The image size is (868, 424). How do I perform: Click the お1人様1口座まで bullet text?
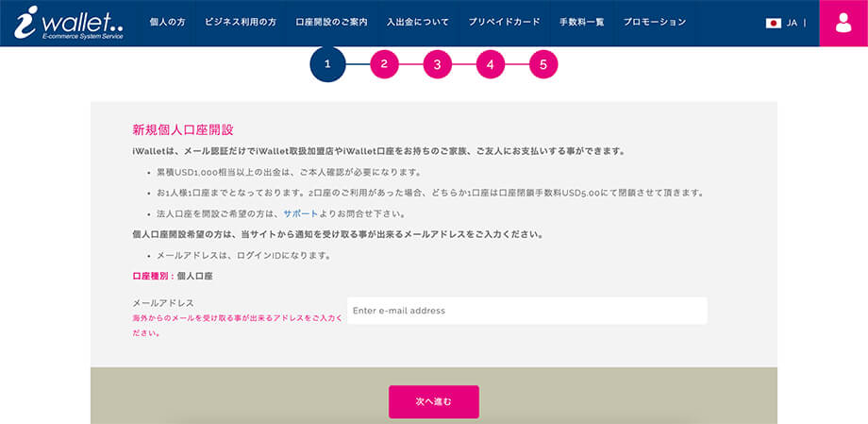click(430, 193)
